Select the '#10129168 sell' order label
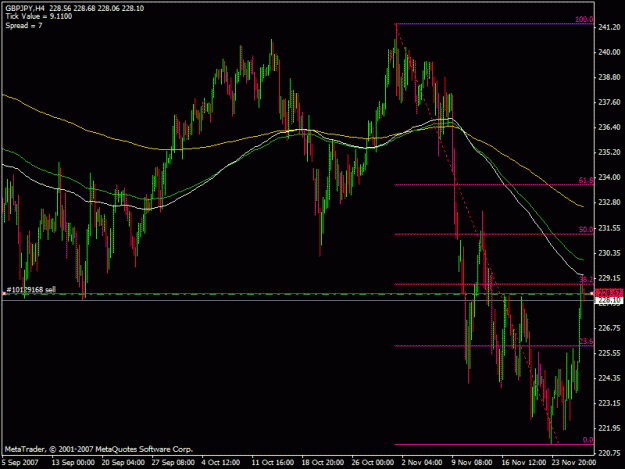The width and height of the screenshot is (625, 469). [31, 290]
